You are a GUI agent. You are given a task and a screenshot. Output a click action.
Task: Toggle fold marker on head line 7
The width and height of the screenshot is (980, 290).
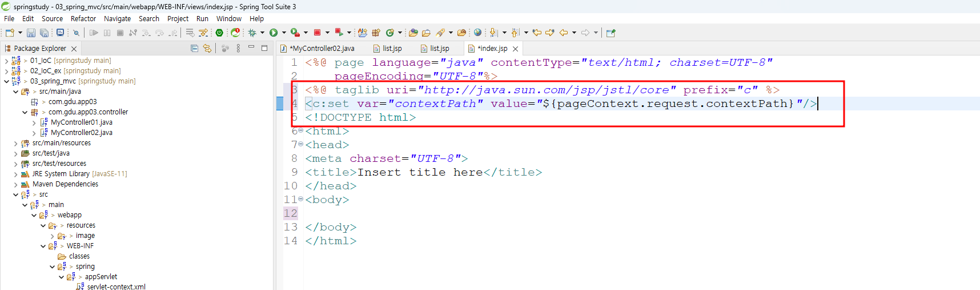(x=301, y=145)
